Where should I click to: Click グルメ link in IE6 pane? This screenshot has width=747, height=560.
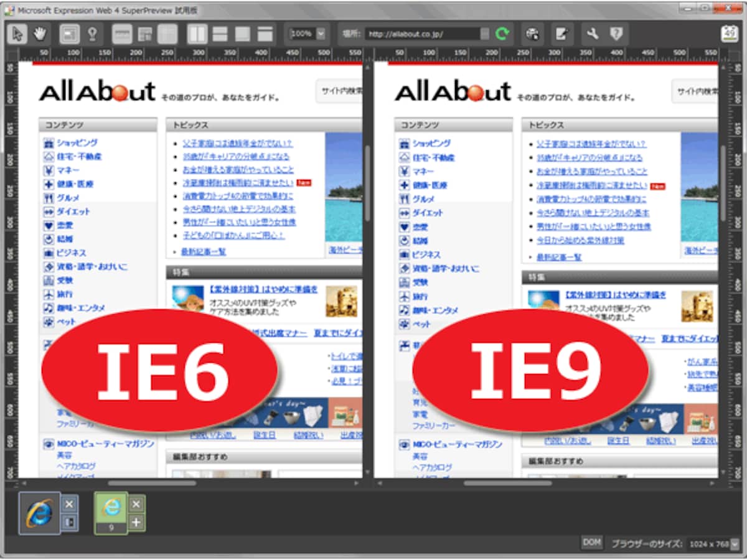click(x=68, y=198)
